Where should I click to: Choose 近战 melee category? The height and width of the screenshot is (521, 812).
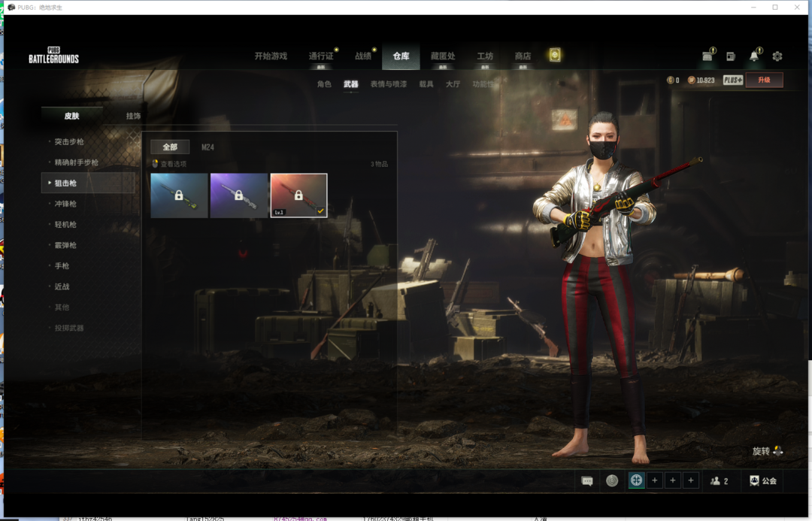[62, 286]
